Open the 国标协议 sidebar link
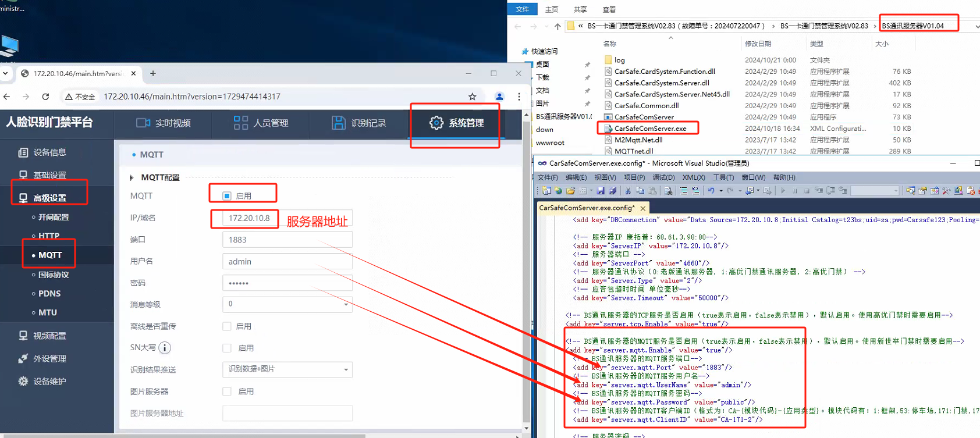 click(54, 275)
